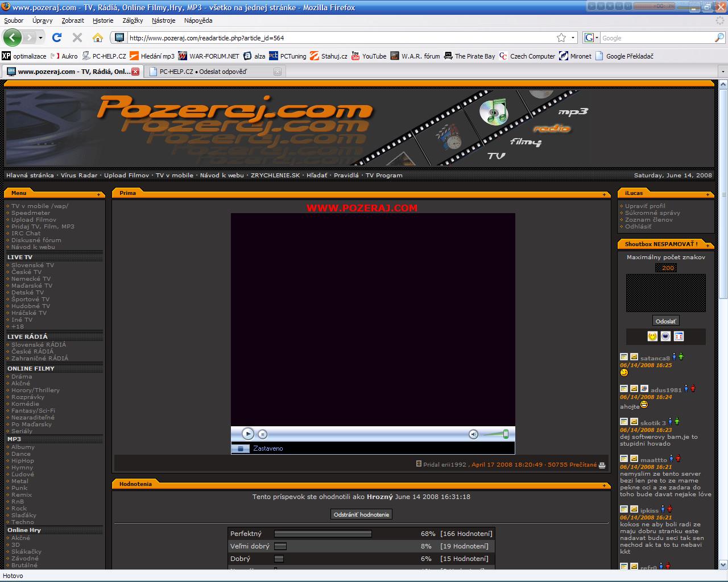Click the rightmost shoutbox formatting icon
This screenshot has width=728, height=582.
coord(679,336)
